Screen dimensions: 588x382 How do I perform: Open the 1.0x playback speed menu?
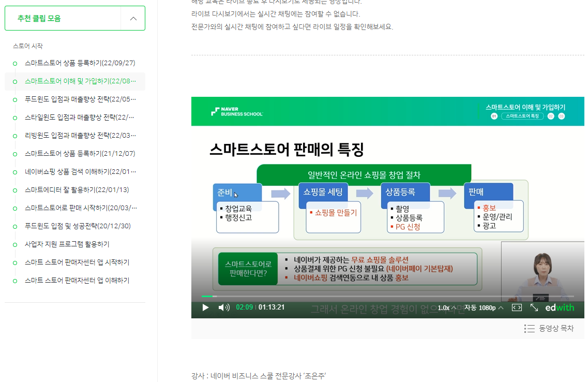(447, 307)
